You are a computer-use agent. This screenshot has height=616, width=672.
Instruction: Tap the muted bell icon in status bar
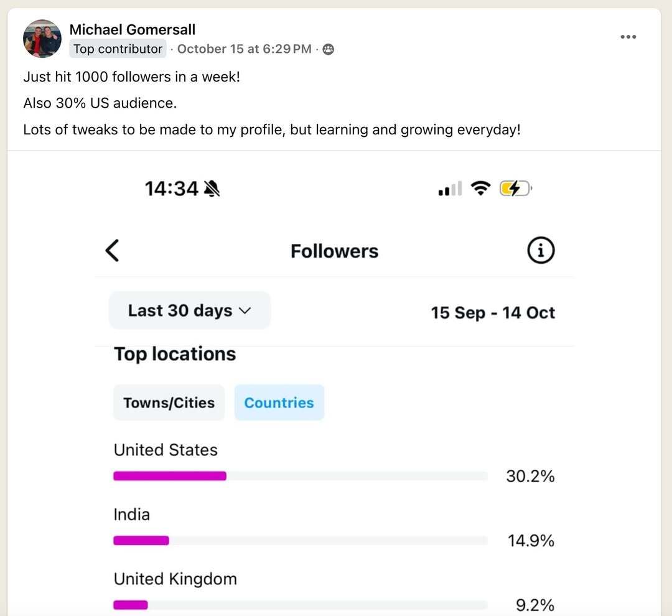coord(212,188)
